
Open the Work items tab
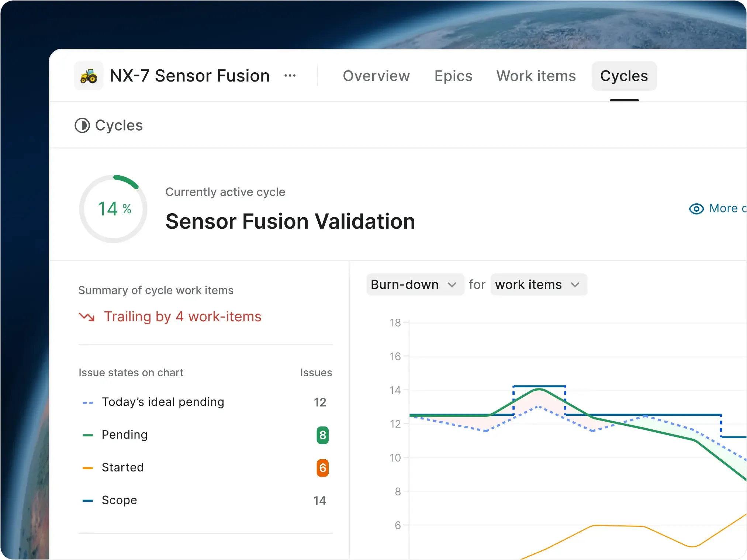536,76
